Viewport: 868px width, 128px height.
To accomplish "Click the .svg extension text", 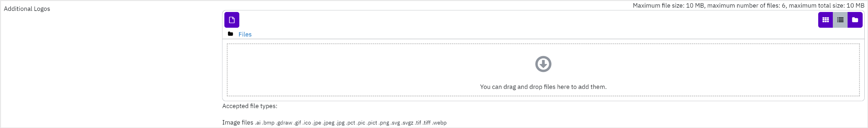I will [395, 123].
